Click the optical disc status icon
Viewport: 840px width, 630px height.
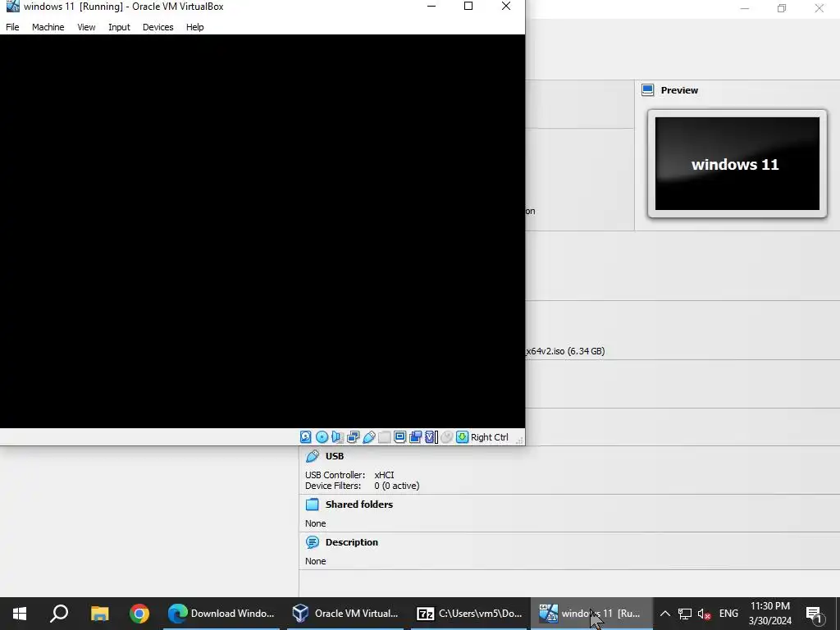click(x=322, y=437)
